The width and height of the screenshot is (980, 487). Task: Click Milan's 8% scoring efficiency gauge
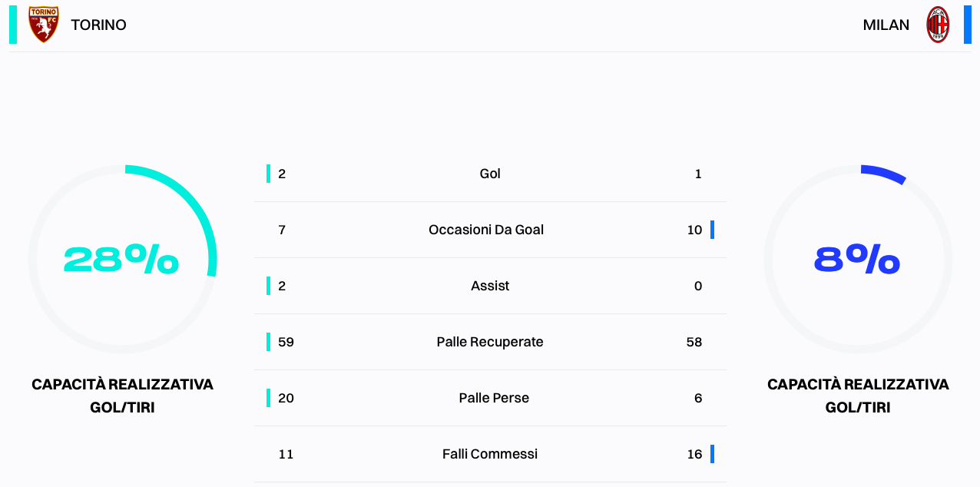coord(858,259)
